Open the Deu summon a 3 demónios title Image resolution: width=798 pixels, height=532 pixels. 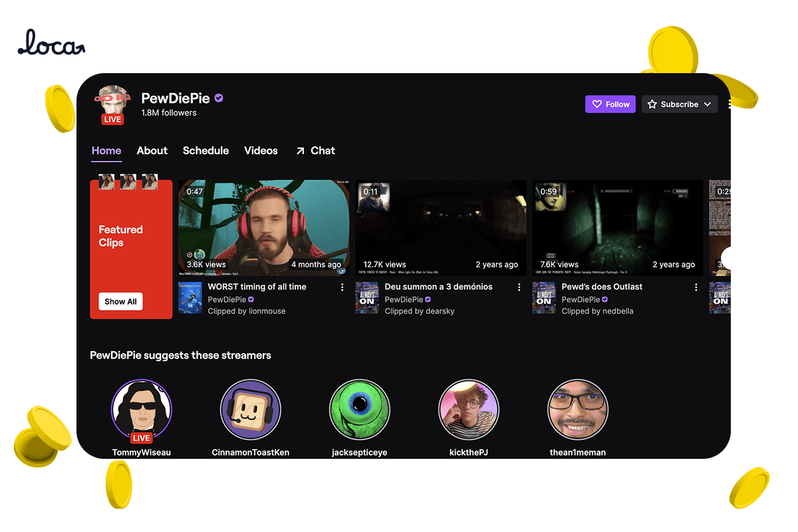[x=439, y=287]
